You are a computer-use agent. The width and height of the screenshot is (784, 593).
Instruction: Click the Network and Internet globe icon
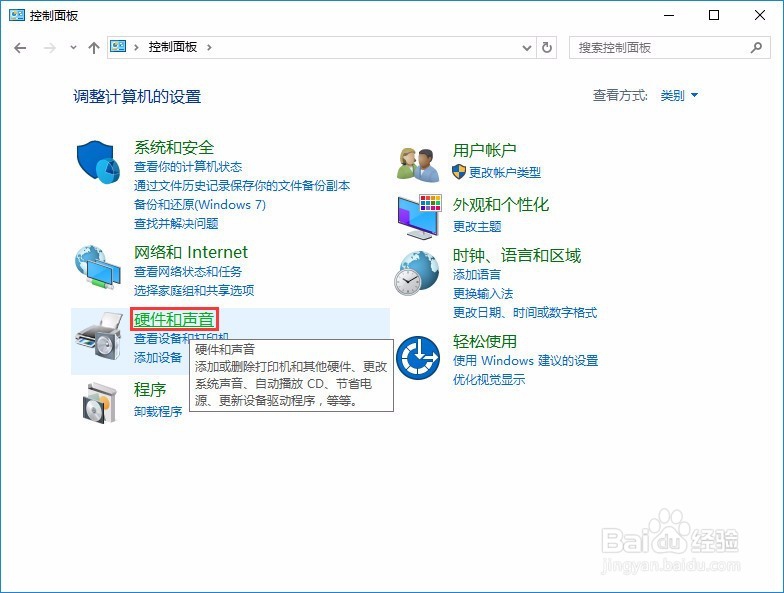coord(98,267)
